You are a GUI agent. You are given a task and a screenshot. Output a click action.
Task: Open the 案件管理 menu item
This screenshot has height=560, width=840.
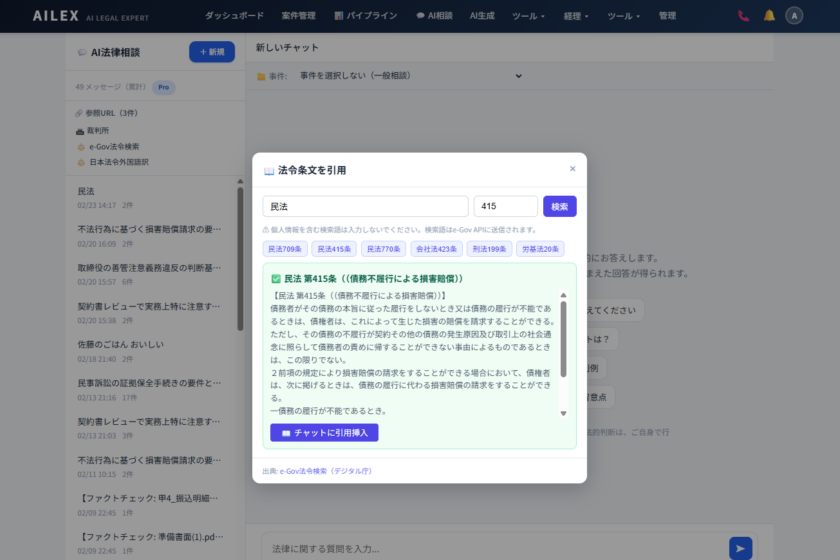[x=298, y=16]
